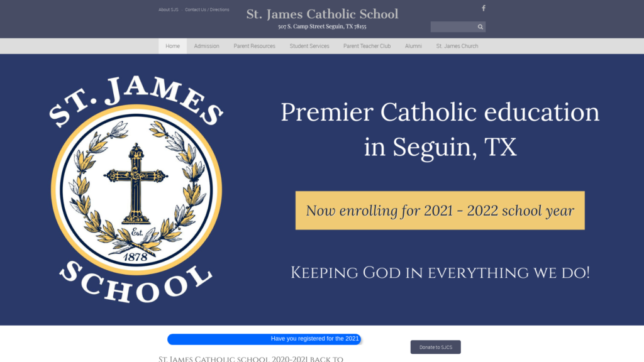Click the blue Have you registered banner
Image resolution: width=644 pixels, height=362 pixels.
pyautogui.click(x=264, y=339)
